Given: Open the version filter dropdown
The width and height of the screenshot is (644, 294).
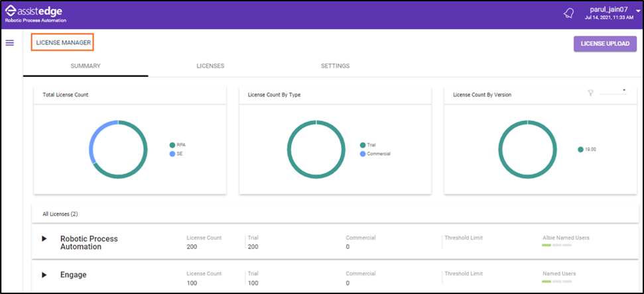Looking at the screenshot, I should pos(614,91).
